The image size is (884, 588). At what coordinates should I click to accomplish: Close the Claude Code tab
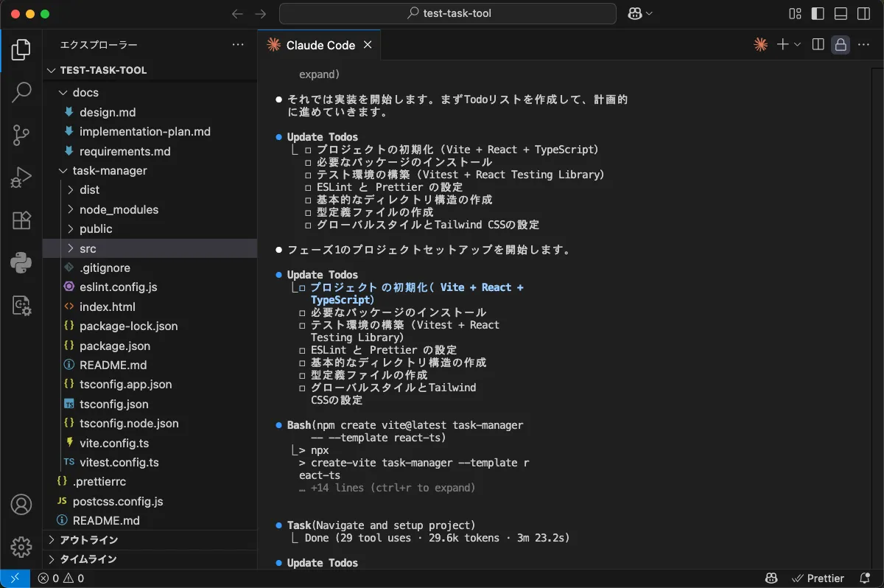[368, 45]
